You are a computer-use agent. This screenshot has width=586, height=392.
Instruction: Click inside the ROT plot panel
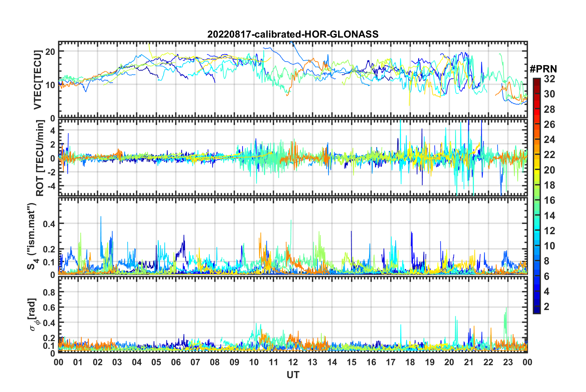(x=293, y=158)
